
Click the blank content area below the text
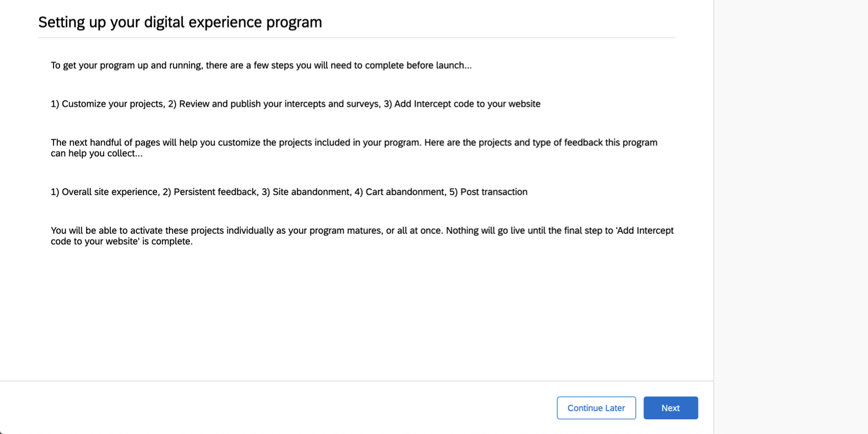[357, 317]
